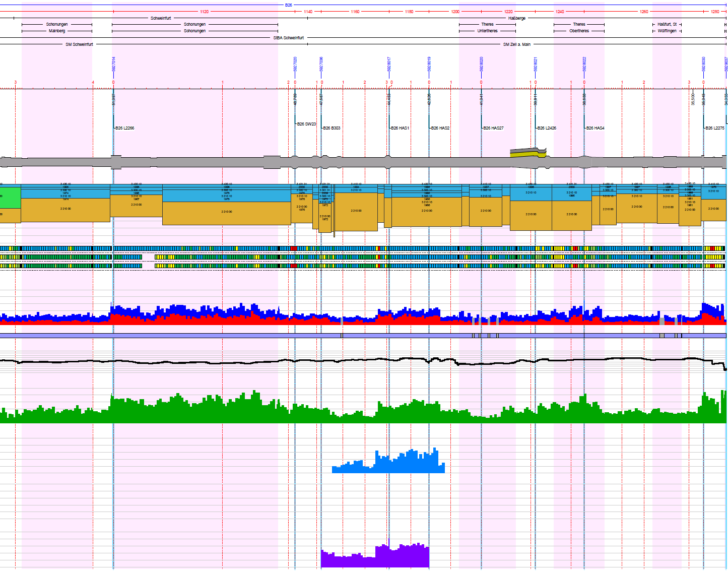The height and width of the screenshot is (573, 728).
Task: Select the yellow lane widening on the road band
Action: pyautogui.click(x=528, y=154)
